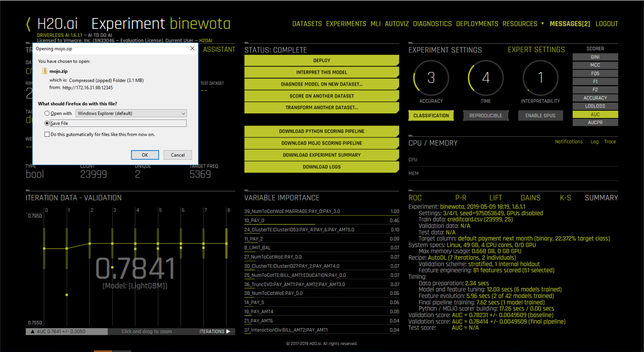644x352 pixels.
Task: Click the mojo.zip file icon in the dialog
Action: tap(45, 71)
